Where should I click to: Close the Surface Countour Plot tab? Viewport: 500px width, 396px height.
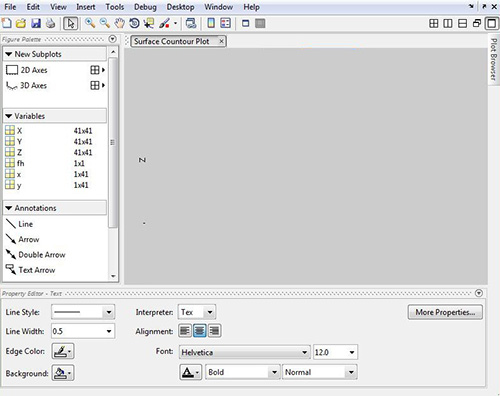pyautogui.click(x=221, y=41)
